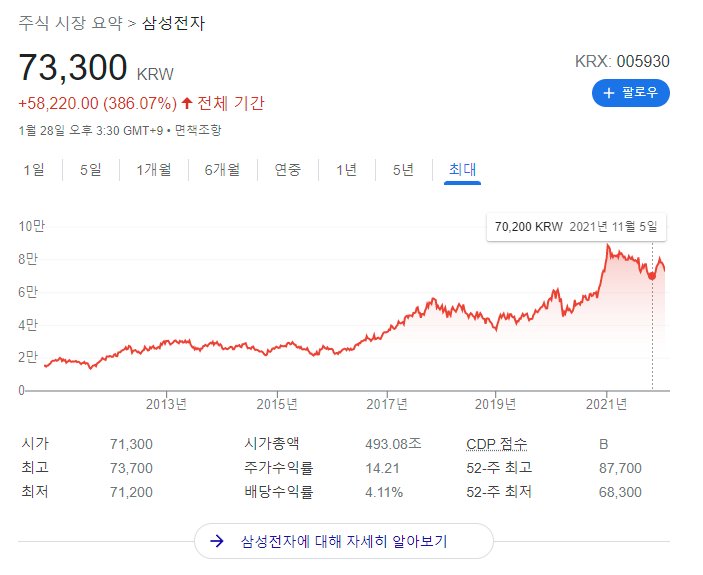Click the 시가 value 71,300
Viewport: 703px width, 575px height.
(x=131, y=444)
